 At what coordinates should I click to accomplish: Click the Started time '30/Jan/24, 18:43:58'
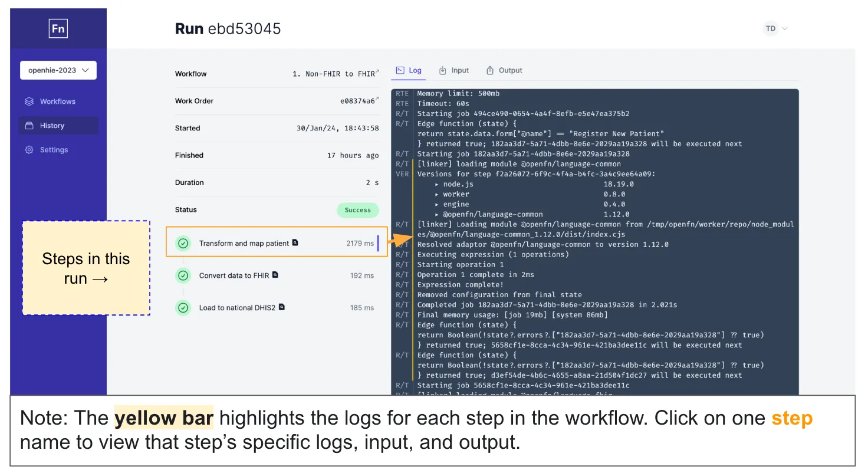tap(338, 128)
